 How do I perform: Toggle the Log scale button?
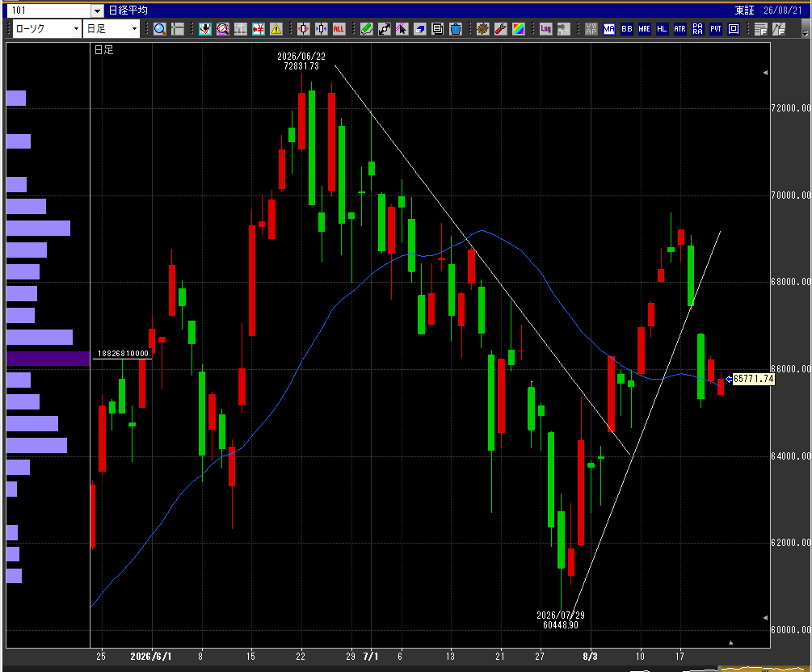(546, 29)
